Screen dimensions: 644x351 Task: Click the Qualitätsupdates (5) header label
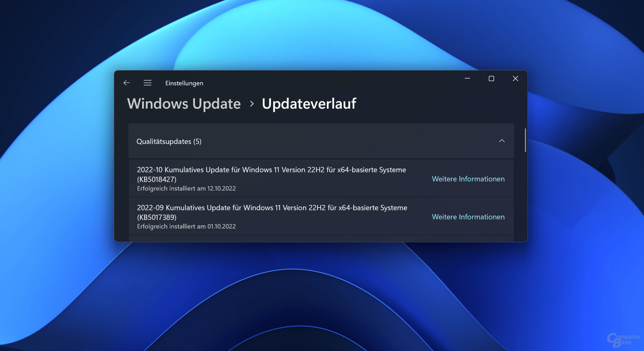169,142
